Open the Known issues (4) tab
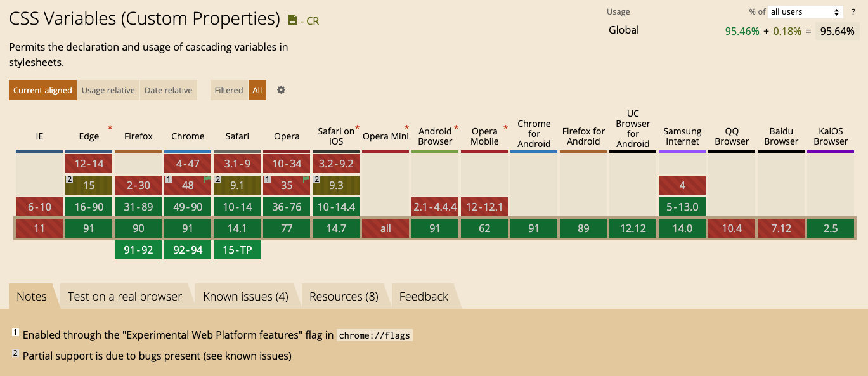The height and width of the screenshot is (376, 868). [x=245, y=296]
